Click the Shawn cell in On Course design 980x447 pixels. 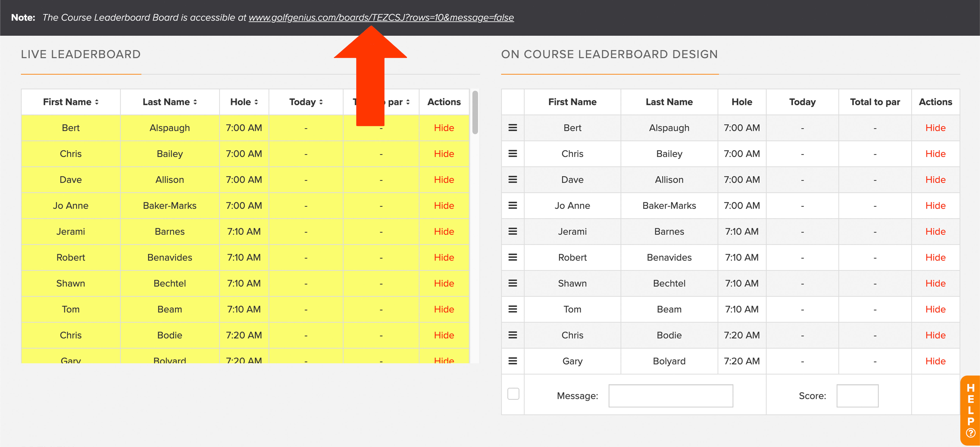point(572,283)
